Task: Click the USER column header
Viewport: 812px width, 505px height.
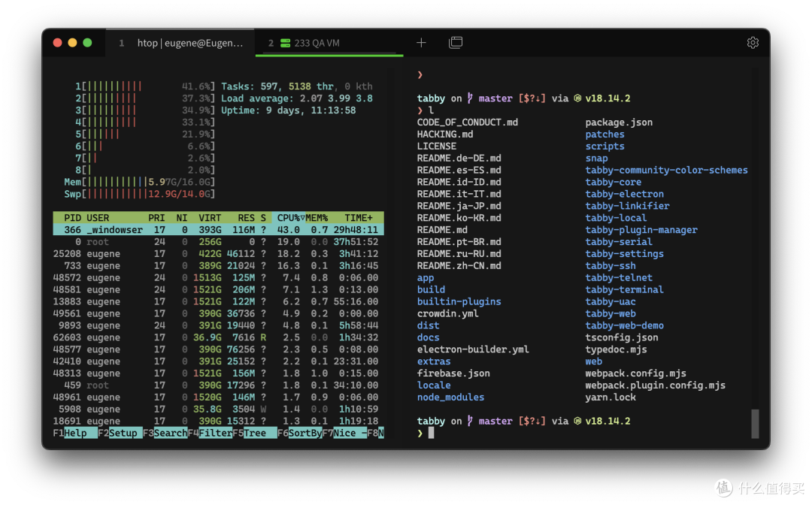Action: click(x=98, y=218)
